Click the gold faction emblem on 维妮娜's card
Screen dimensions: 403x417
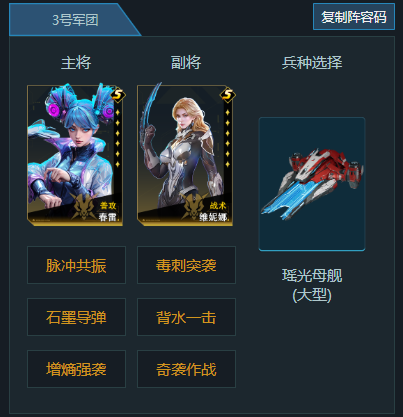tap(194, 206)
